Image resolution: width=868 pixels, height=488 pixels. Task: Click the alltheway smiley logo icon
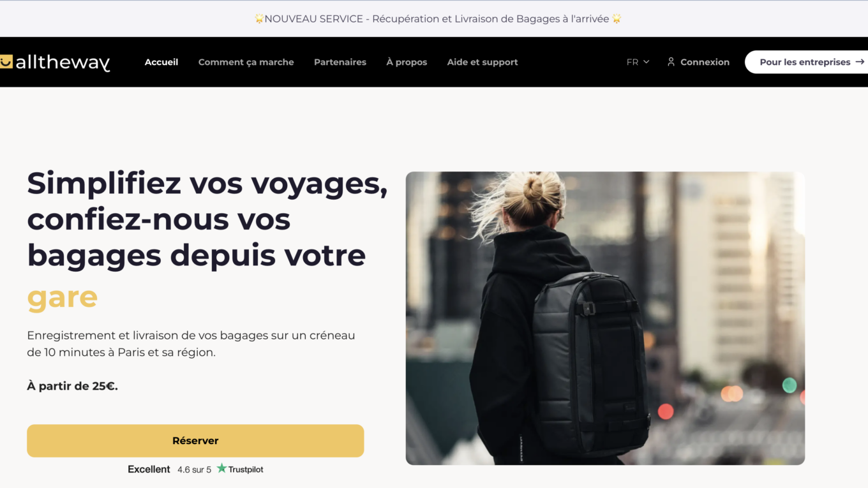tap(5, 61)
